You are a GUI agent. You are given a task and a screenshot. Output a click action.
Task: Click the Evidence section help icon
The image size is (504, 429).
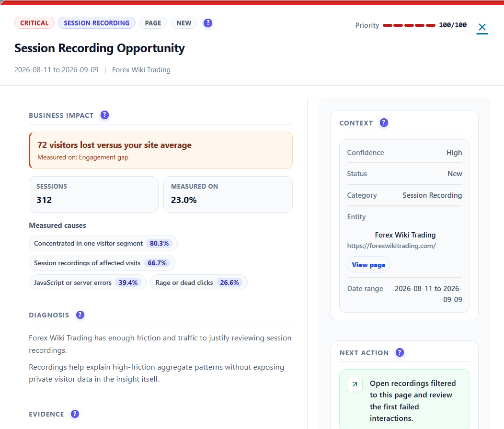coord(75,414)
